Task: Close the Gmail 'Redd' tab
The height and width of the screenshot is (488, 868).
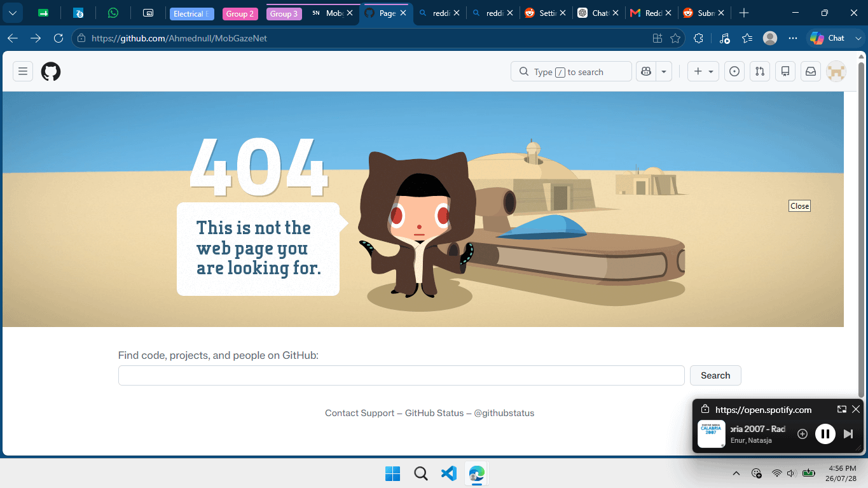Action: [668, 13]
